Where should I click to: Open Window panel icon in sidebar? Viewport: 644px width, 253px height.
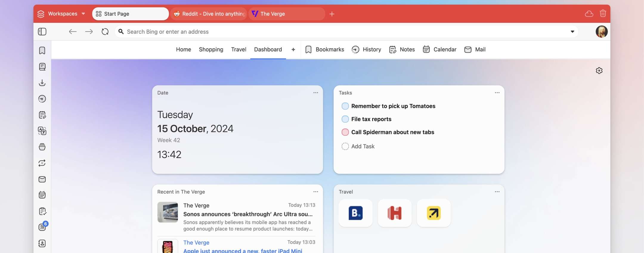pos(42,147)
